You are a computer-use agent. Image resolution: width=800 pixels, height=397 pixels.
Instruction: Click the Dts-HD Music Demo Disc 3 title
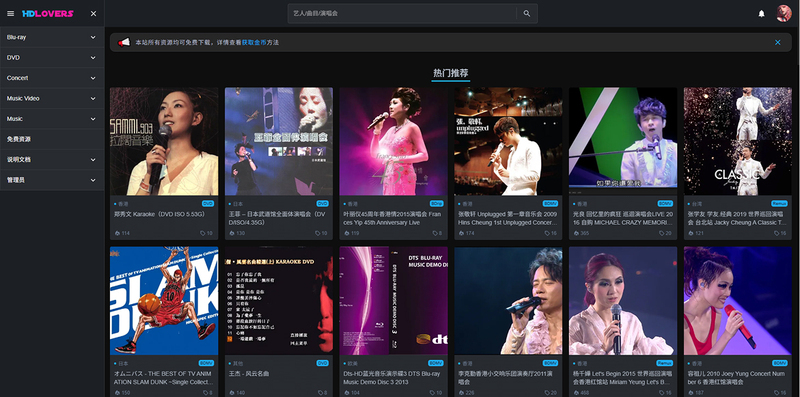pyautogui.click(x=392, y=378)
